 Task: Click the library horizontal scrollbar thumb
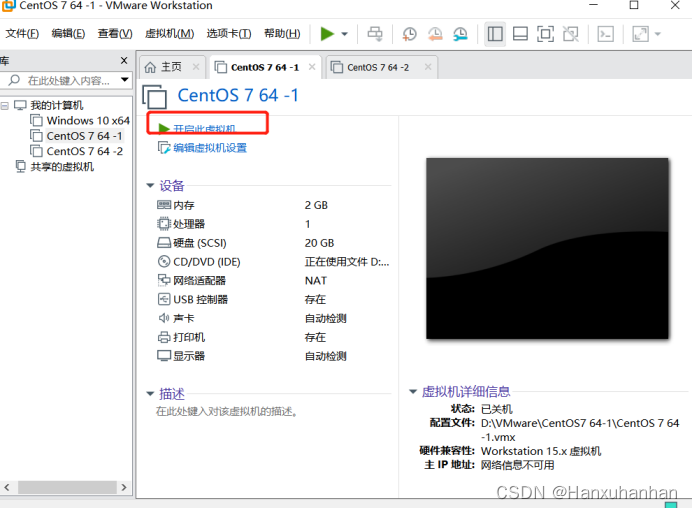67,487
